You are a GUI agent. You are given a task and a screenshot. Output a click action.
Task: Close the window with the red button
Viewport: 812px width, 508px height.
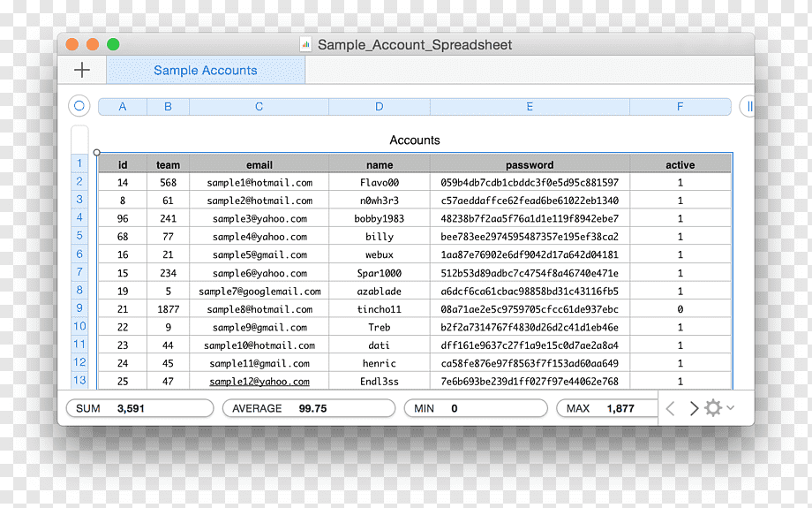[x=72, y=44]
